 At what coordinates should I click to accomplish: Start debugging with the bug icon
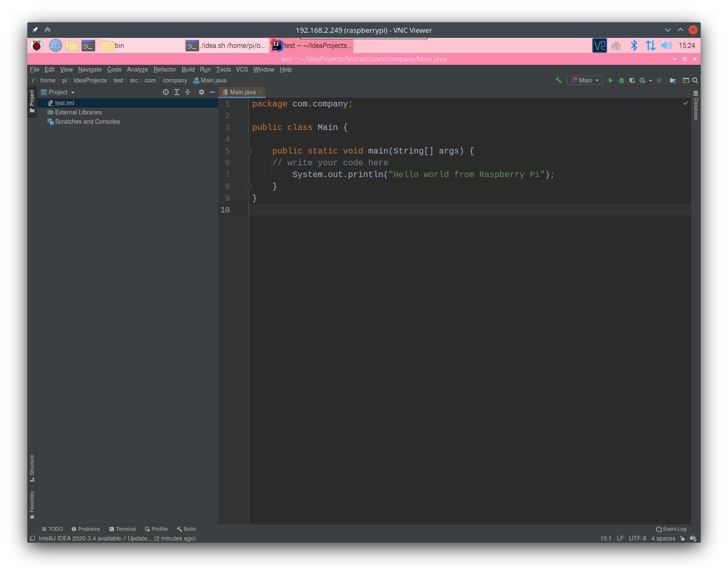tap(622, 80)
